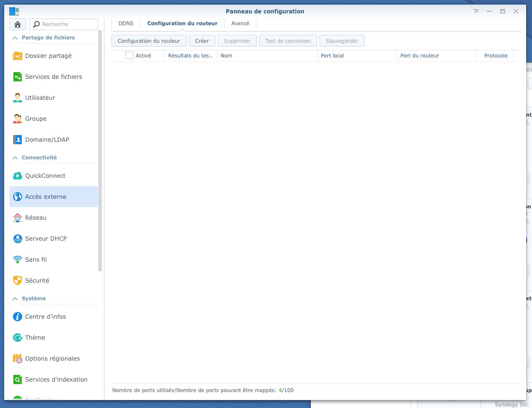The width and height of the screenshot is (532, 408).
Task: Open Réseau network house icon
Action: click(18, 218)
